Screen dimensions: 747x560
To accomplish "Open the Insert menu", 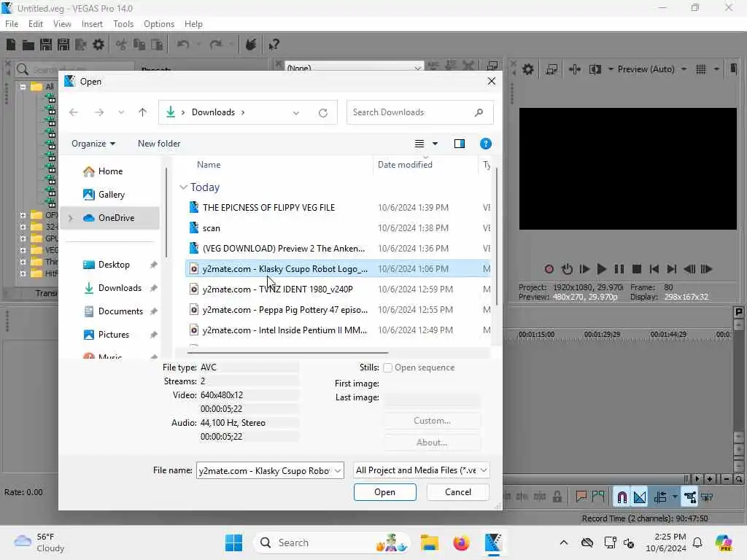I will coord(92,24).
